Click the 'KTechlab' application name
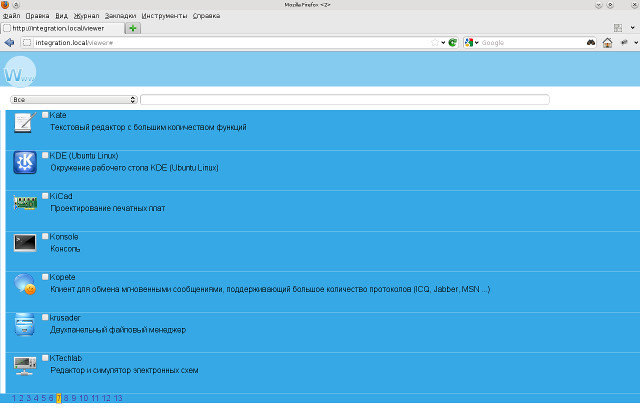 point(66,358)
